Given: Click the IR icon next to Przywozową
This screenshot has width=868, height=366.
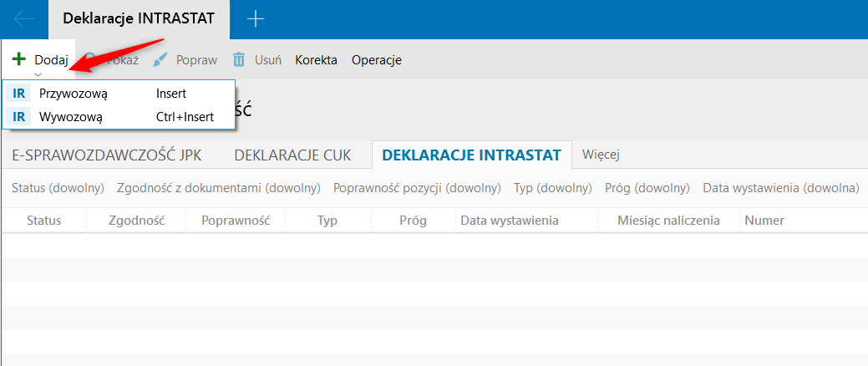Looking at the screenshot, I should click(x=19, y=94).
